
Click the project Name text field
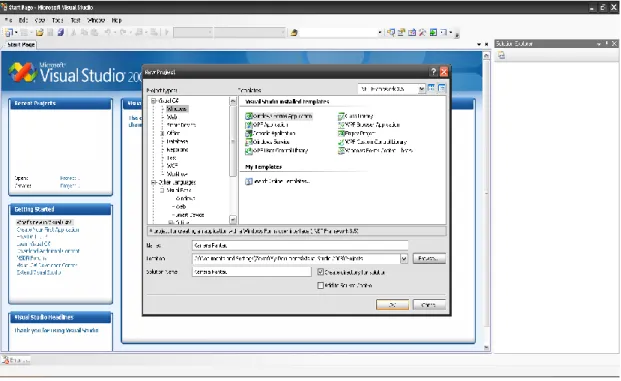(x=300, y=246)
